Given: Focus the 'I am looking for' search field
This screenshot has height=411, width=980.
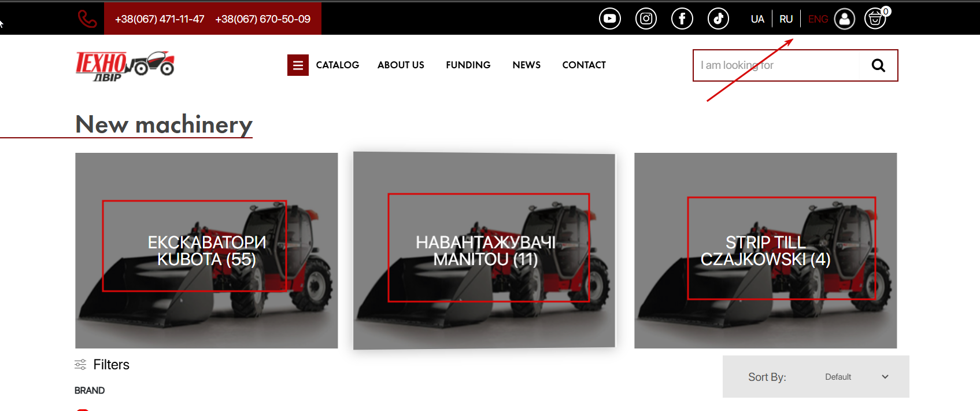Looking at the screenshot, I should point(776,65).
